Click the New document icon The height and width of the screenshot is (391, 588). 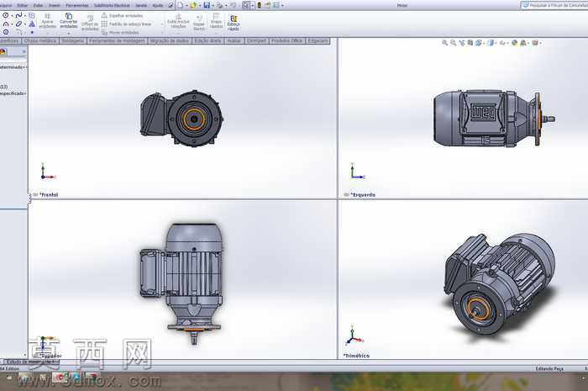coord(181,5)
